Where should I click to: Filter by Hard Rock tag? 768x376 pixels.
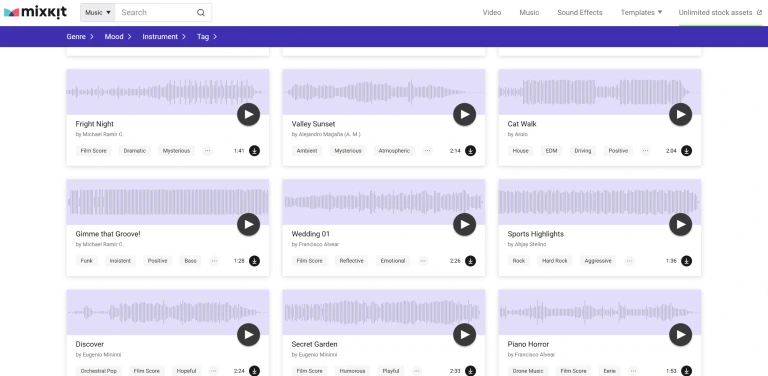(554, 261)
